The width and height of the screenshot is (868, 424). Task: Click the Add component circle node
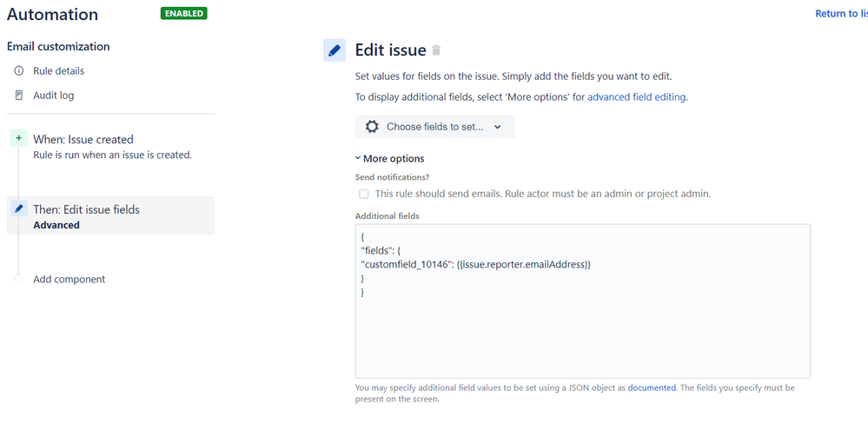pos(19,278)
